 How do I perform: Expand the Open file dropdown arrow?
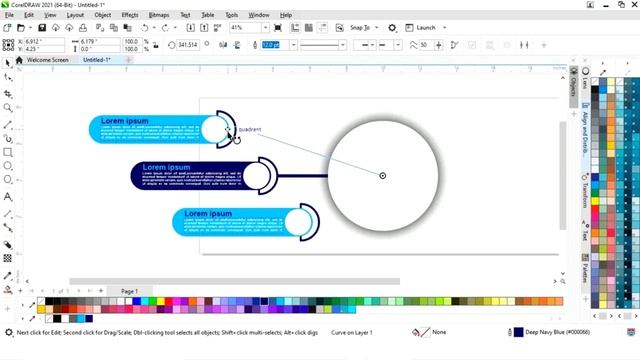(30, 28)
